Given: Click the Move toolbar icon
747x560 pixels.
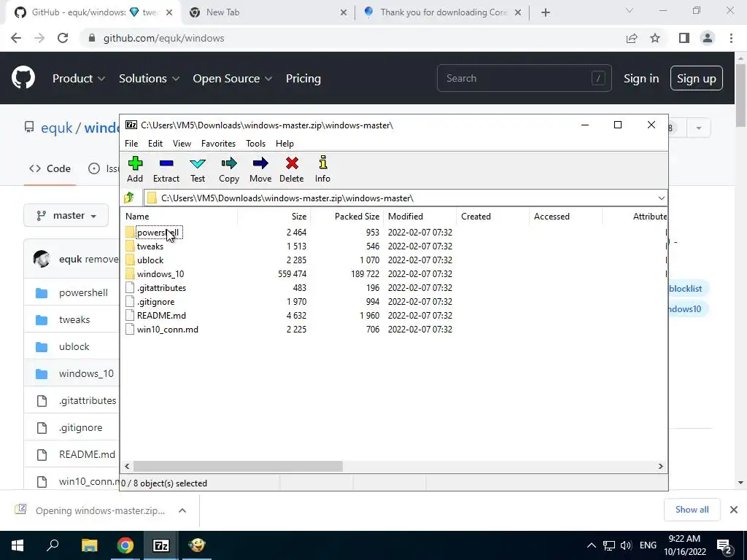Looking at the screenshot, I should coord(260,169).
